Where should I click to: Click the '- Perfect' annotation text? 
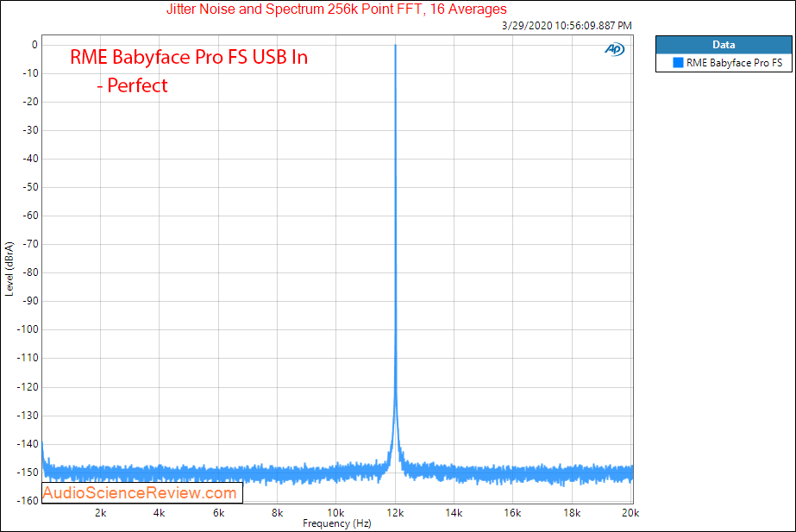click(132, 85)
